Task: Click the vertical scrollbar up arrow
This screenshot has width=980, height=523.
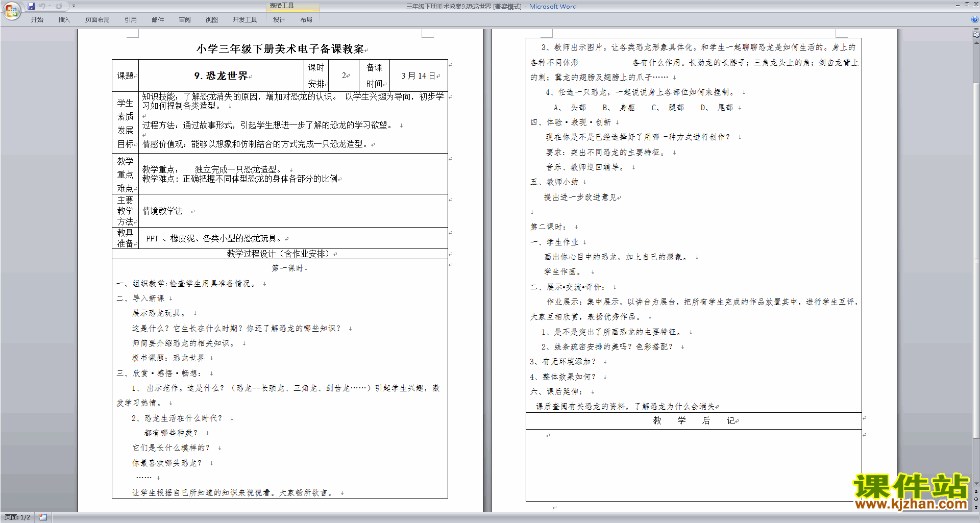Action: pos(976,42)
